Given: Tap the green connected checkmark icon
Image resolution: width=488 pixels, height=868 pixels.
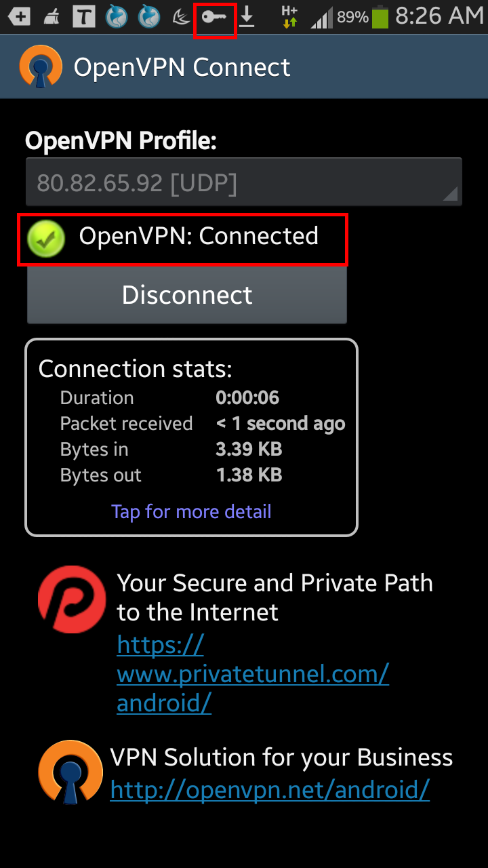Looking at the screenshot, I should [x=45, y=239].
